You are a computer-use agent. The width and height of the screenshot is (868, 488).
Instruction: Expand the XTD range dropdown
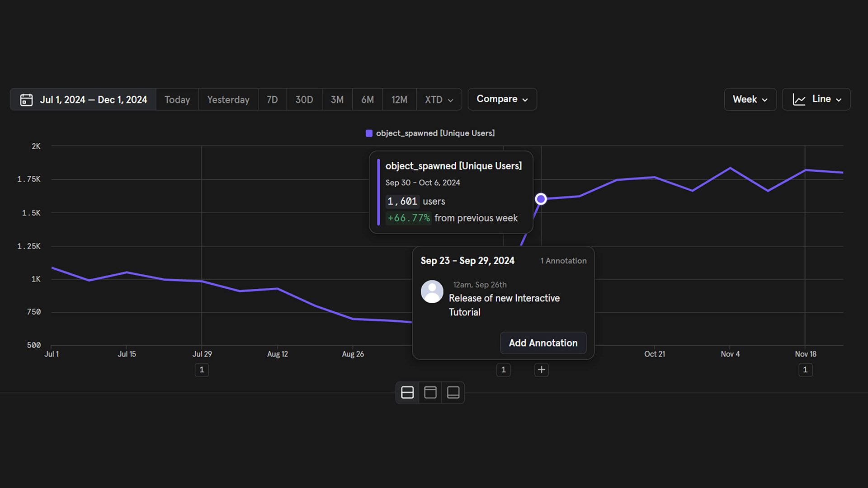pos(439,99)
